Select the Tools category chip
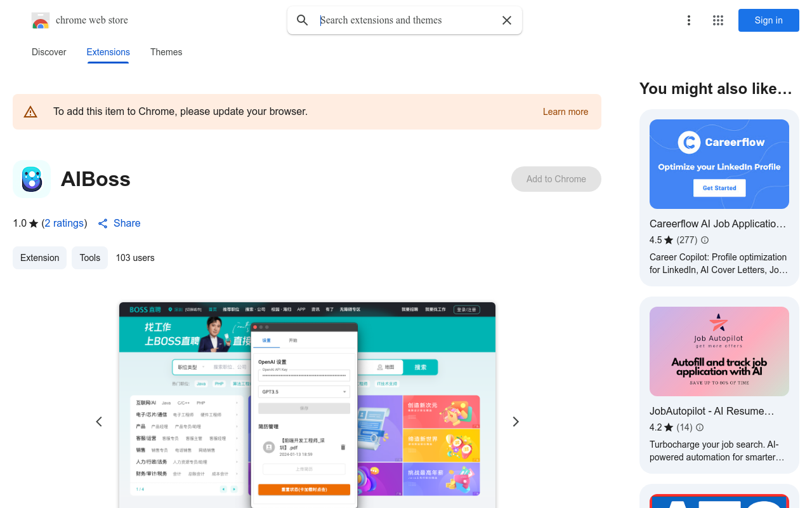Image resolution: width=812 pixels, height=508 pixels. click(x=89, y=258)
